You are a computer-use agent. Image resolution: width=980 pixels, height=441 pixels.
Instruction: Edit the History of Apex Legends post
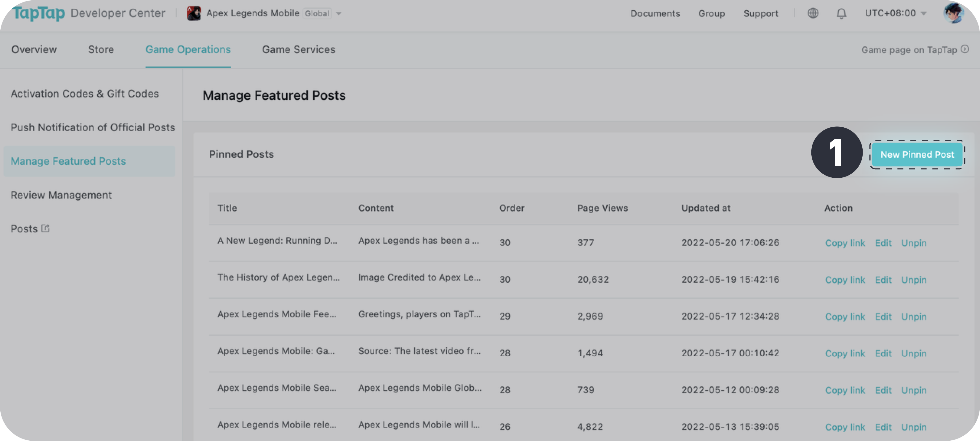pos(883,280)
